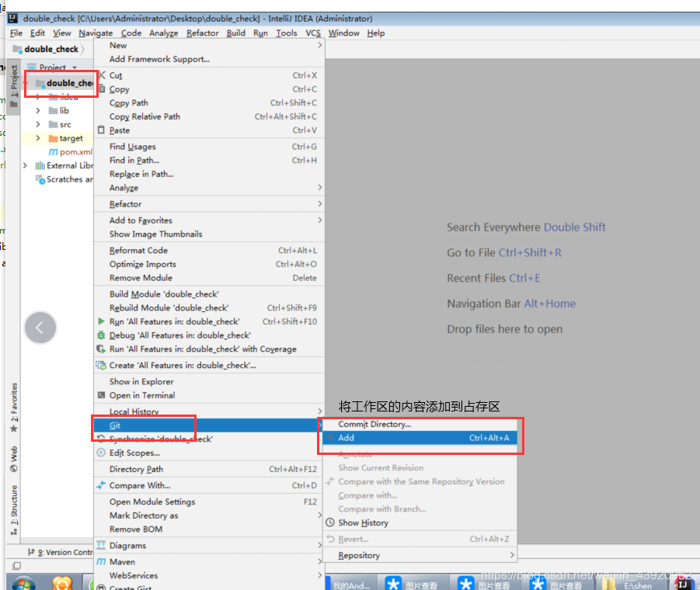Click the Cut scissors icon
700x590 pixels.
point(103,75)
